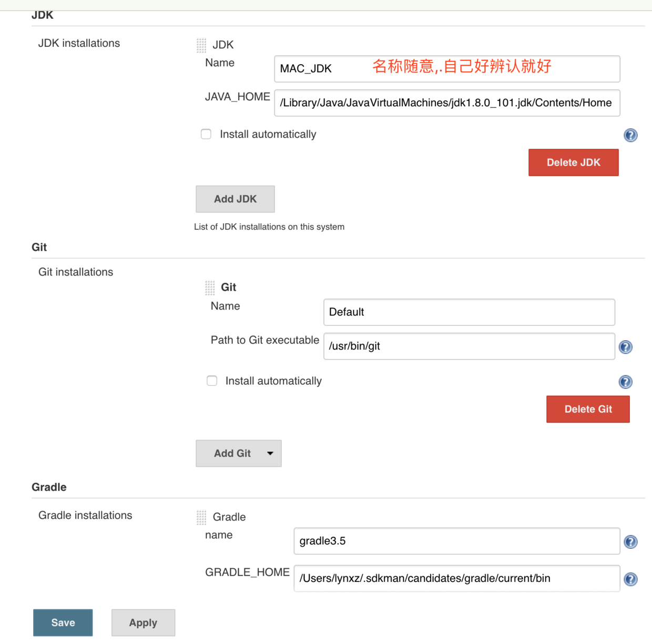This screenshot has height=644, width=652.
Task: Apply the configuration changes
Action: click(x=143, y=622)
